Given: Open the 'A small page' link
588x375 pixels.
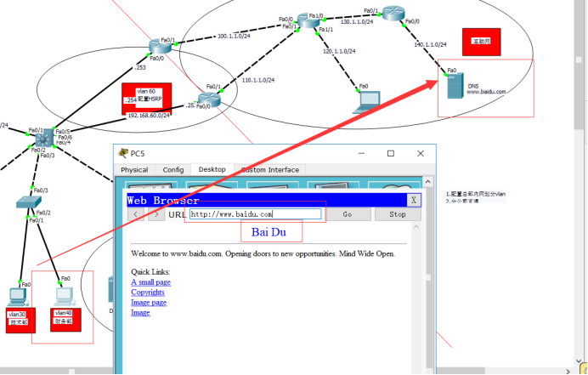Looking at the screenshot, I should (x=150, y=282).
